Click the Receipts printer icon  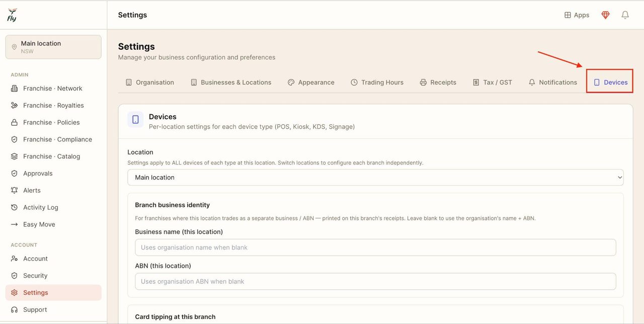[423, 83]
